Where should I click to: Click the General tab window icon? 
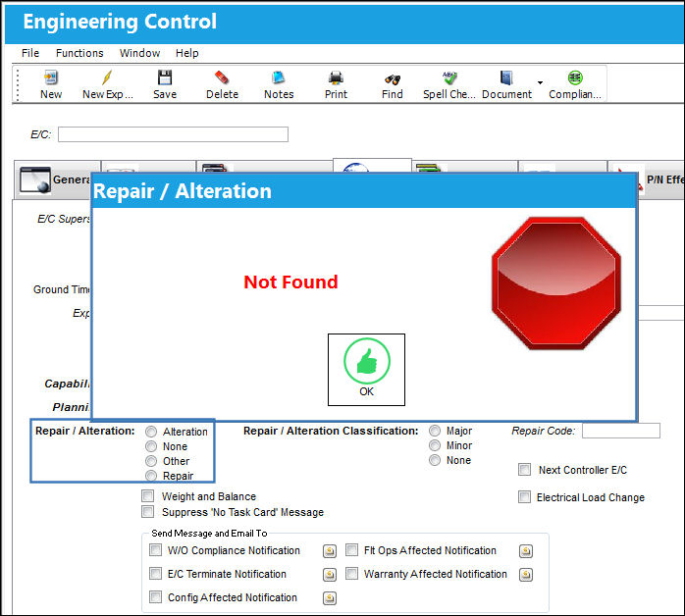tap(35, 180)
